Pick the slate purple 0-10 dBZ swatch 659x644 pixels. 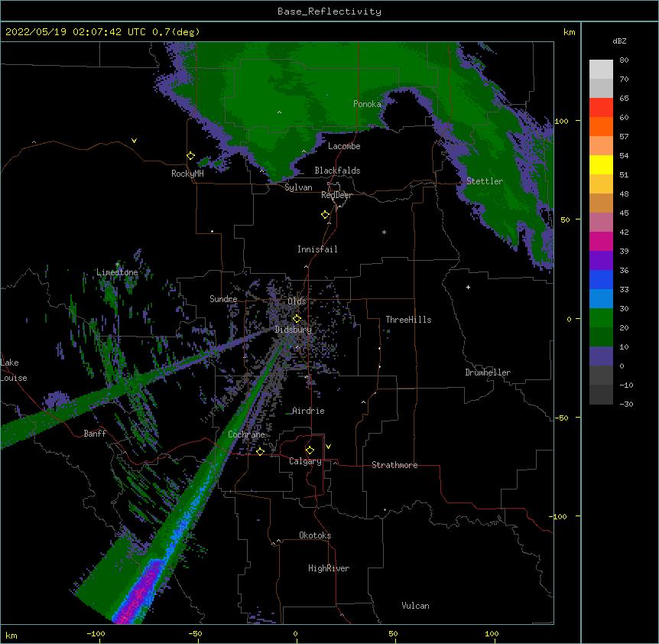[601, 356]
